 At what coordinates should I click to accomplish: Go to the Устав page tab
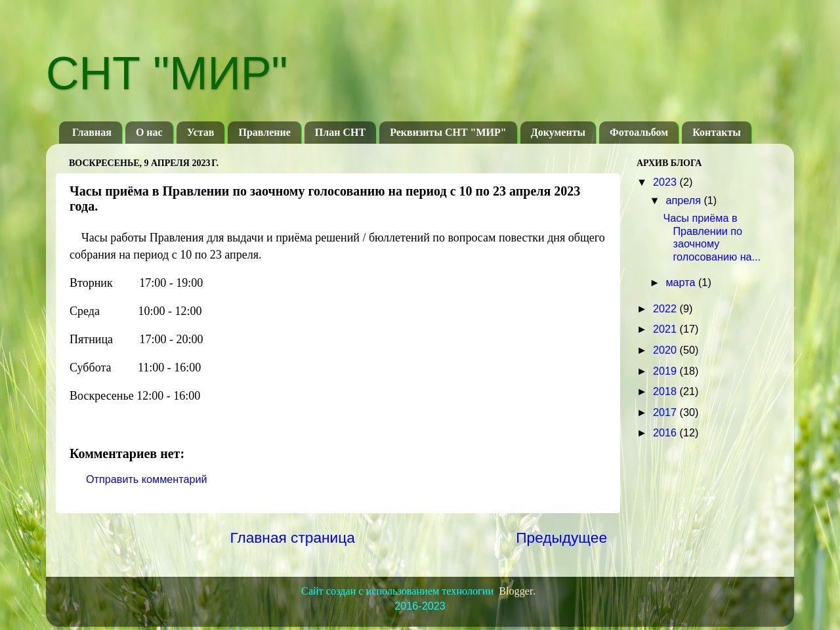200,133
